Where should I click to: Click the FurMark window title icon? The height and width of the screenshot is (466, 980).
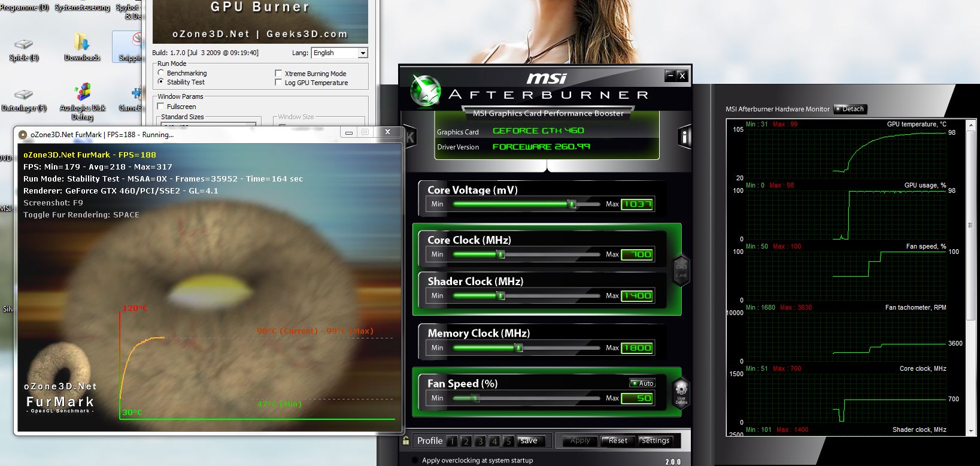pyautogui.click(x=23, y=135)
